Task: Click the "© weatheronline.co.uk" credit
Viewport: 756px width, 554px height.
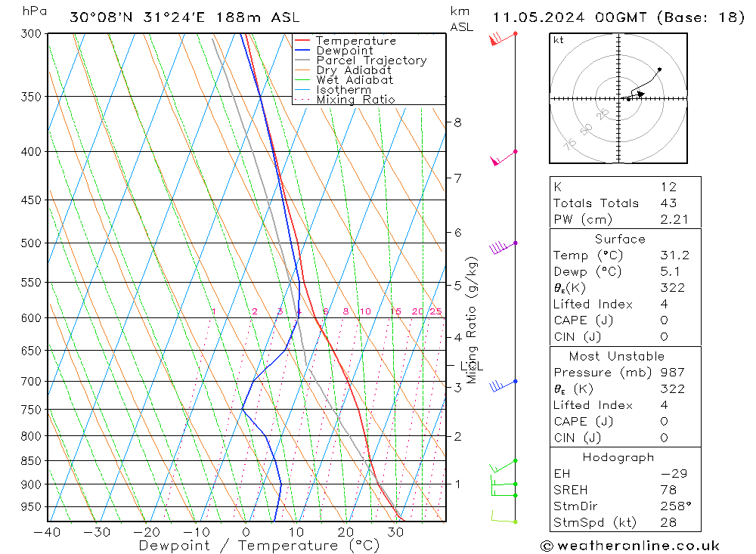Action: click(x=630, y=546)
